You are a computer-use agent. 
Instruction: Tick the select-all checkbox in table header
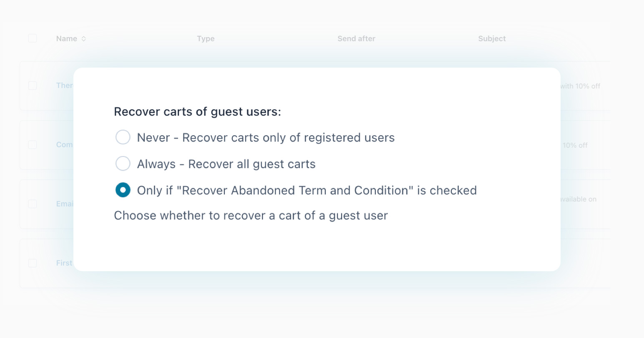point(33,38)
